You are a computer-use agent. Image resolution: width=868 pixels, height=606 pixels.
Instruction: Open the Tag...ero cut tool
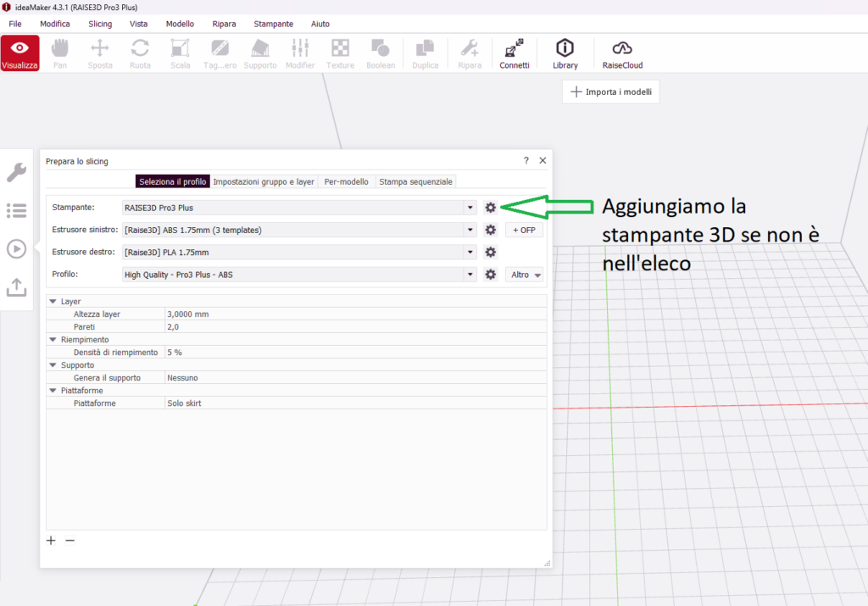coord(220,53)
